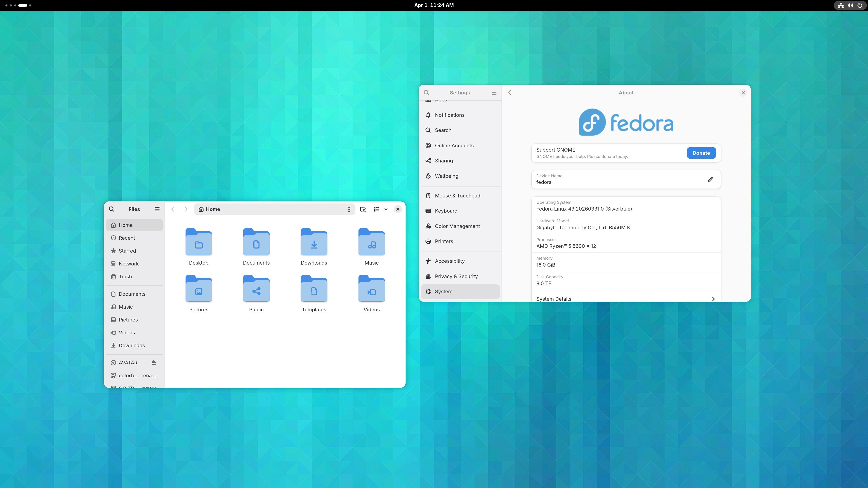This screenshot has width=868, height=488.
Task: Open Mouse & Touchpad settings
Action: click(460, 196)
